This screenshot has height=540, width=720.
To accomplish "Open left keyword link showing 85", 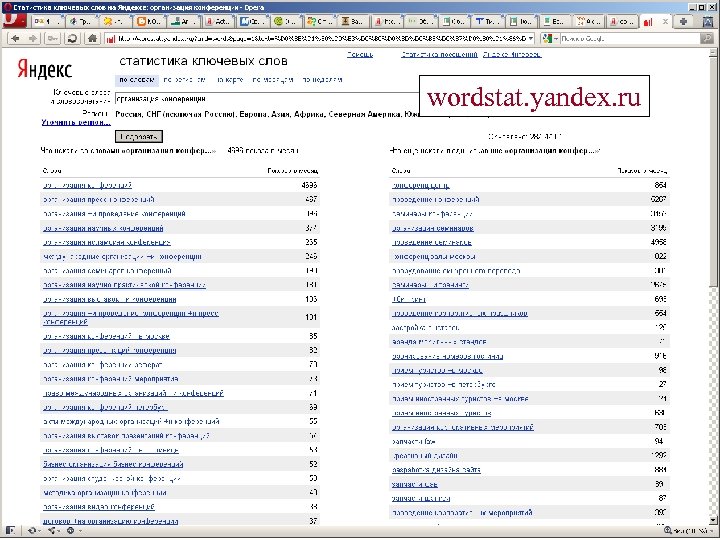I will point(106,337).
